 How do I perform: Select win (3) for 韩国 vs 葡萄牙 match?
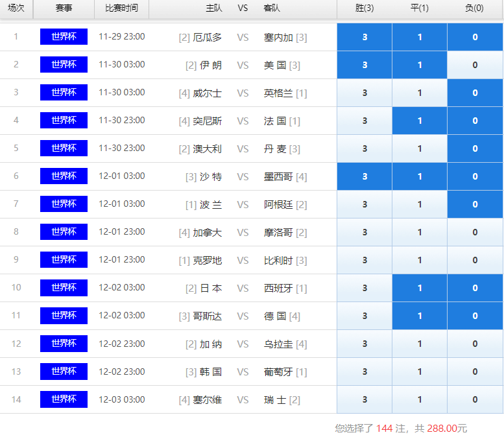point(365,372)
